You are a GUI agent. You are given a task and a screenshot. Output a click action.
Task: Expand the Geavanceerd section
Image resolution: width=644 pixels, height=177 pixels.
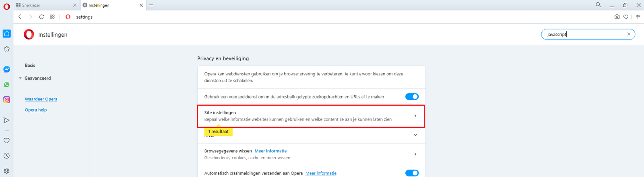(37, 78)
